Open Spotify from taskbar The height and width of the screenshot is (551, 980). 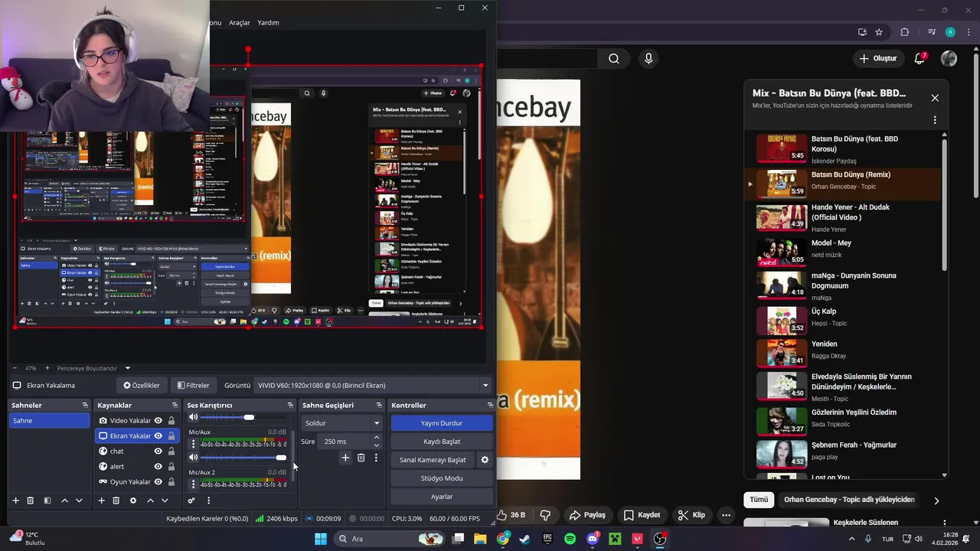click(570, 539)
